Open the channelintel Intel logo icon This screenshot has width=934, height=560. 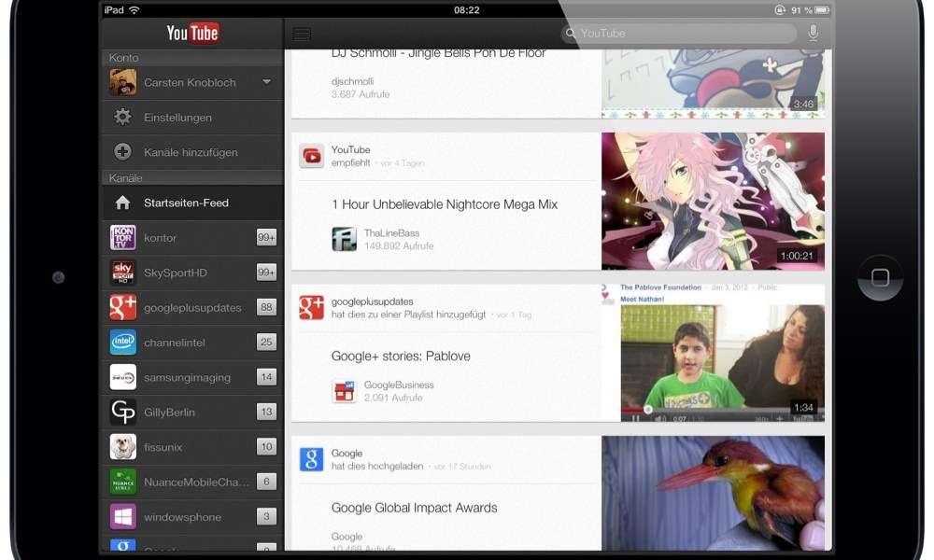[123, 343]
